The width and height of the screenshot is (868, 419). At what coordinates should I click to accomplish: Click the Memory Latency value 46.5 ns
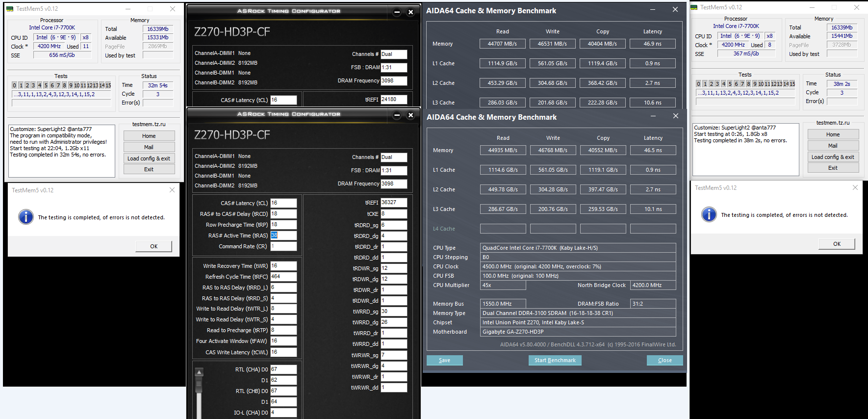(653, 150)
